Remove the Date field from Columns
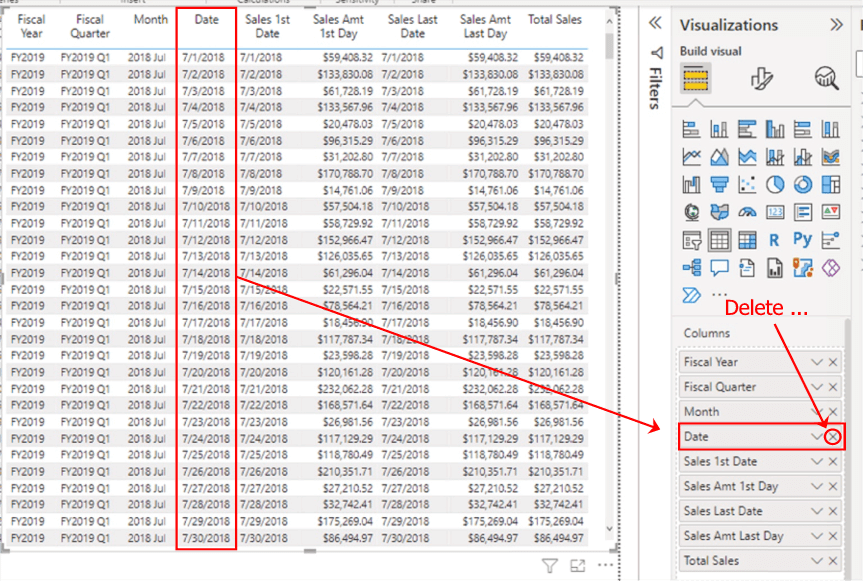Screen dimensions: 863x581 (x=833, y=436)
